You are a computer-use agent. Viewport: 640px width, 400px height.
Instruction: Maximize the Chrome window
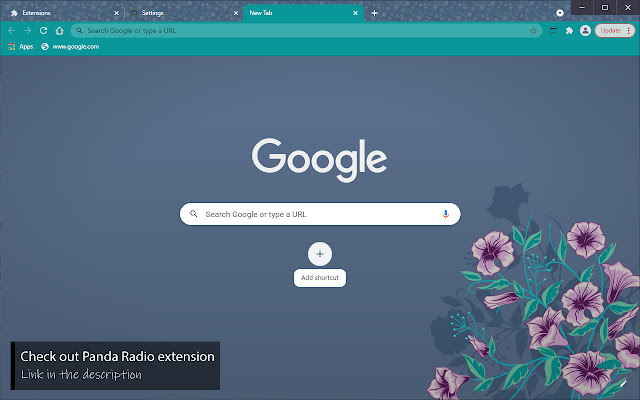click(605, 7)
